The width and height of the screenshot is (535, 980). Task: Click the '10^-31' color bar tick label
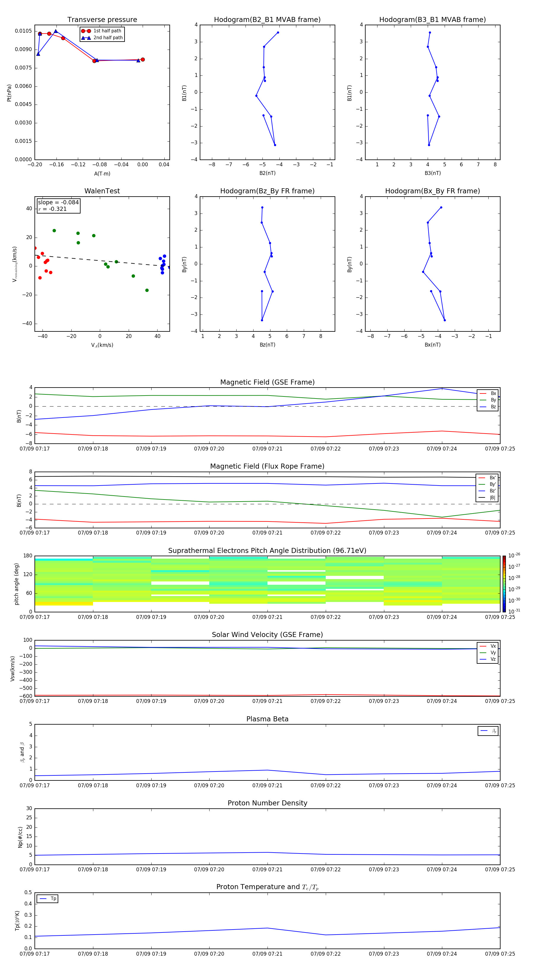(514, 611)
